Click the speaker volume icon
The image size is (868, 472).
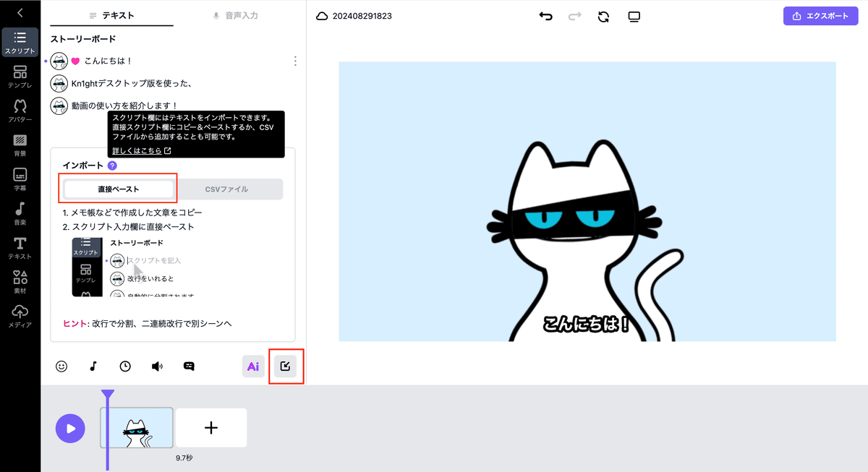pyautogui.click(x=157, y=366)
